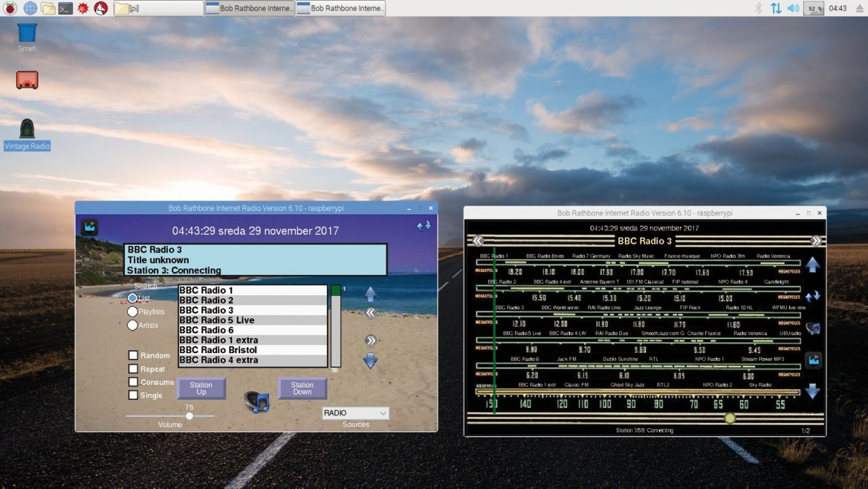Viewport: 868px width, 489px height.
Task: Open the speaker volume tray icon
Action: pos(793,8)
